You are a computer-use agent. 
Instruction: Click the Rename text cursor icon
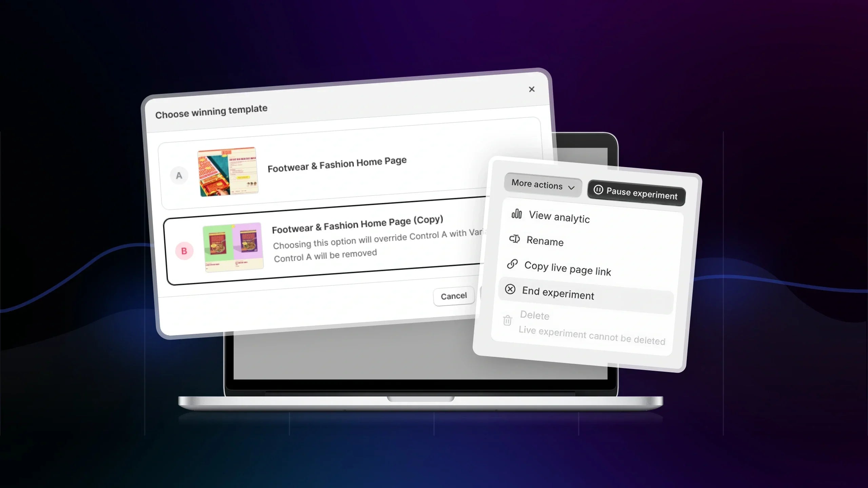[x=514, y=239]
